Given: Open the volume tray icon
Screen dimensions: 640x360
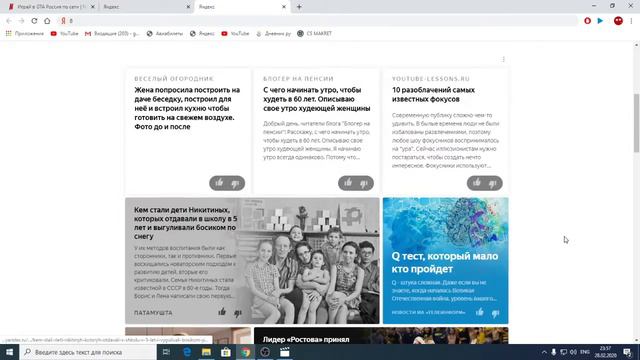Looking at the screenshot, I should [573, 352].
